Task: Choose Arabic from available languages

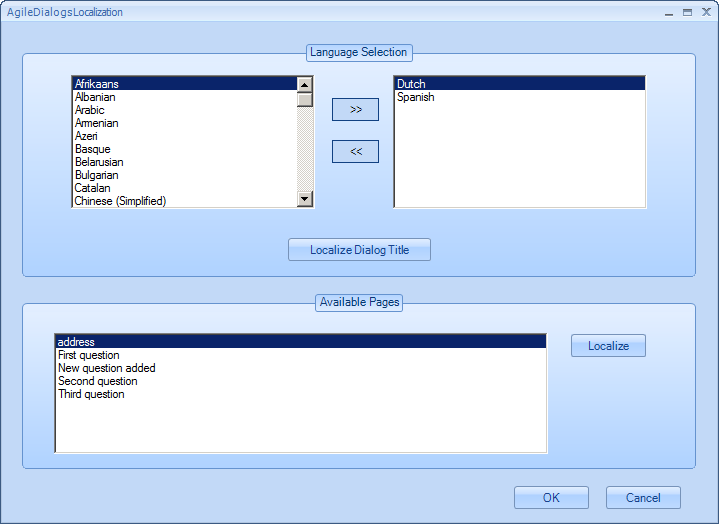Action: (185, 110)
